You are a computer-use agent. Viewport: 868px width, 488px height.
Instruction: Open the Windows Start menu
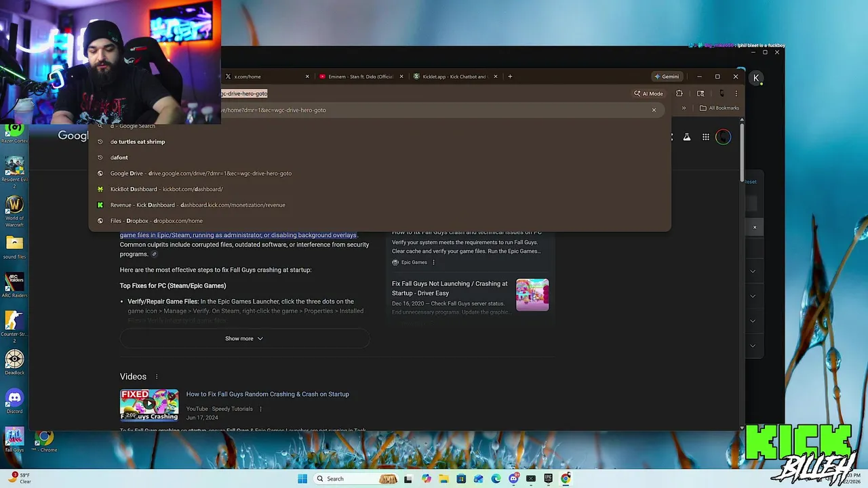coord(302,479)
